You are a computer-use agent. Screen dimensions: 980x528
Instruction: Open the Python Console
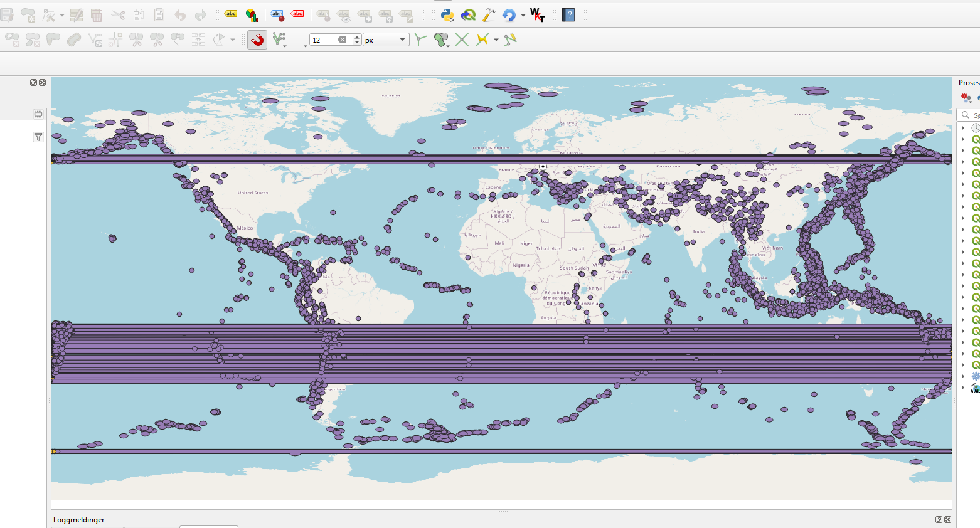(447, 15)
